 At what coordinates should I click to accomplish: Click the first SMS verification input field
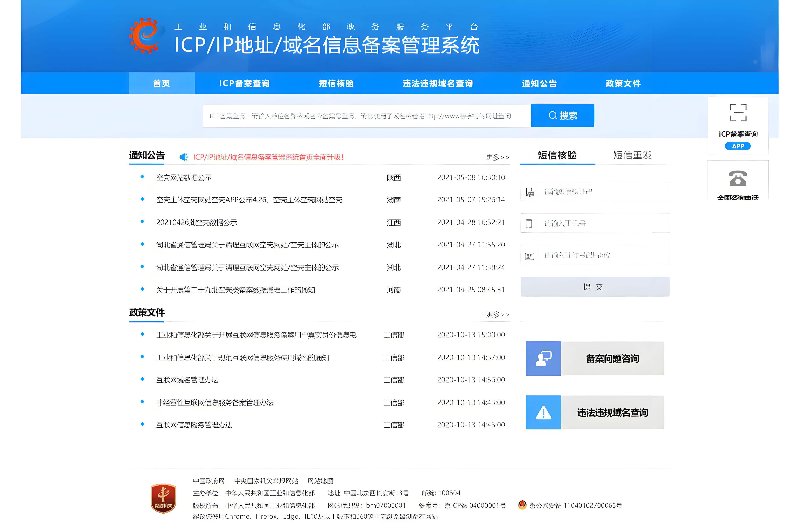click(595, 192)
